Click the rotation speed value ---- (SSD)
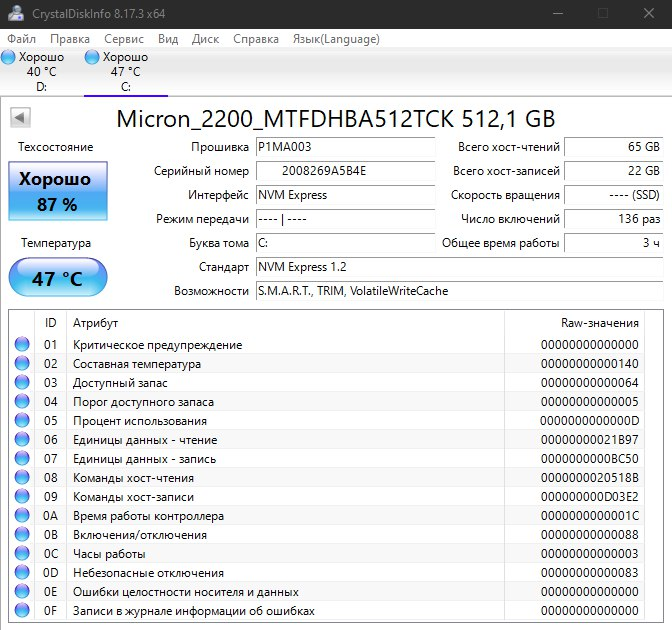This screenshot has width=672, height=630. [614, 195]
